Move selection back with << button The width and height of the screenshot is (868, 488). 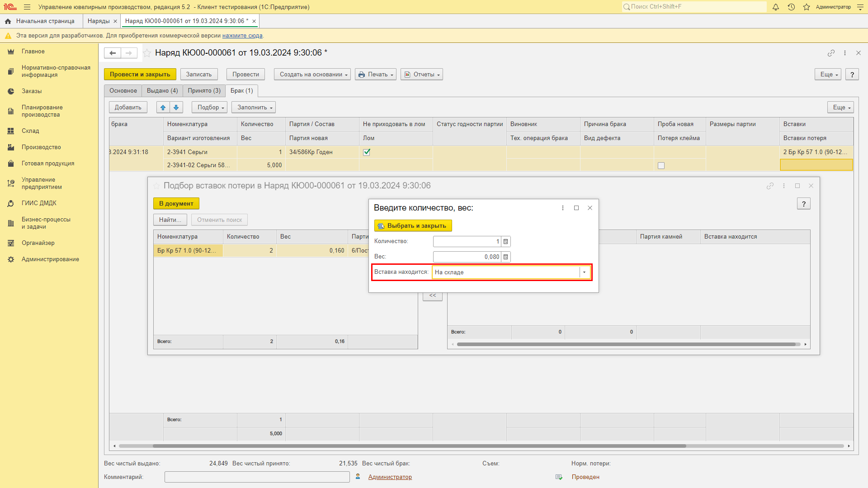(433, 296)
